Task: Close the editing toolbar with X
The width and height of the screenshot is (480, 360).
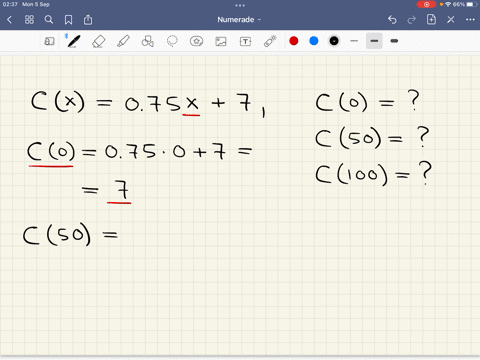Action: tap(451, 20)
